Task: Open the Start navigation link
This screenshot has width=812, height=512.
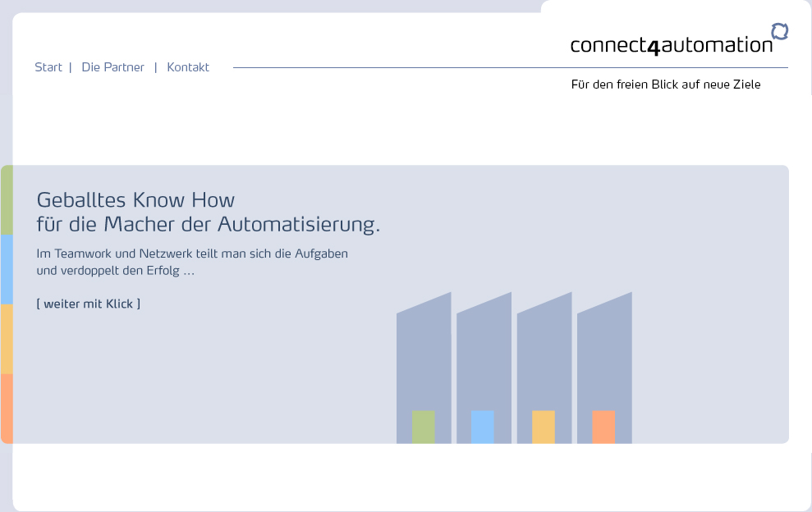Action: tap(48, 67)
